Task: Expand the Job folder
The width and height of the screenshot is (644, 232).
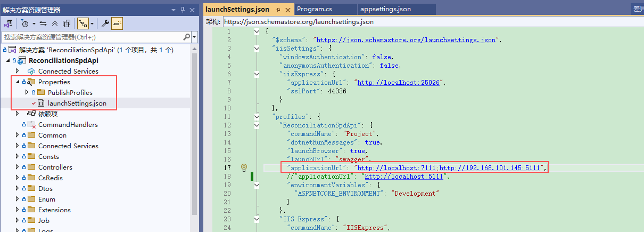Action: (x=18, y=221)
